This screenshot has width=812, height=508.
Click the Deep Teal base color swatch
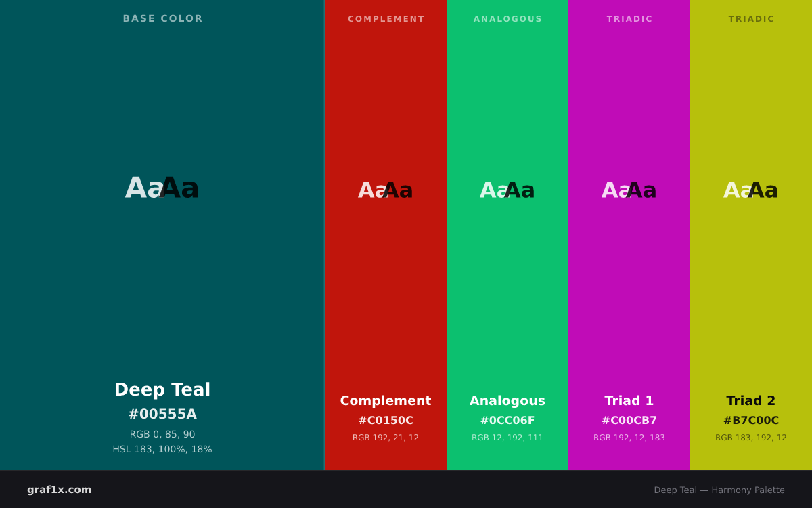pyautogui.click(x=162, y=235)
